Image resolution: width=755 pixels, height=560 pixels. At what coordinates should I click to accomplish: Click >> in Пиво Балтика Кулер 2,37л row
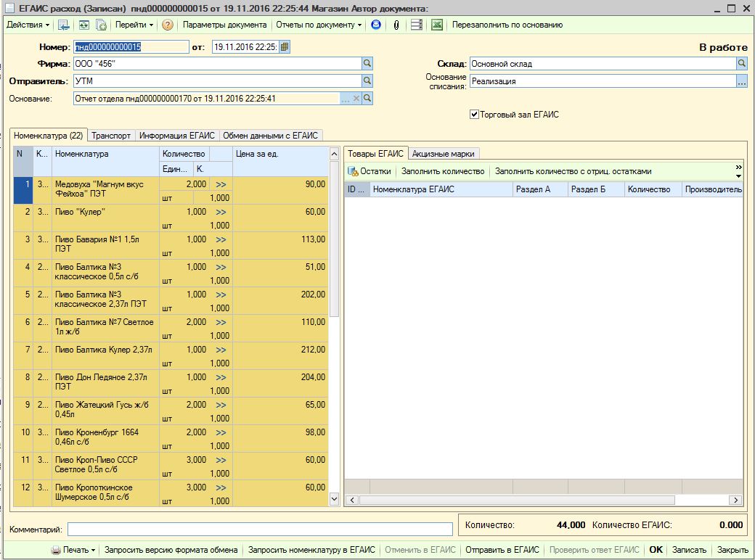[x=221, y=350]
